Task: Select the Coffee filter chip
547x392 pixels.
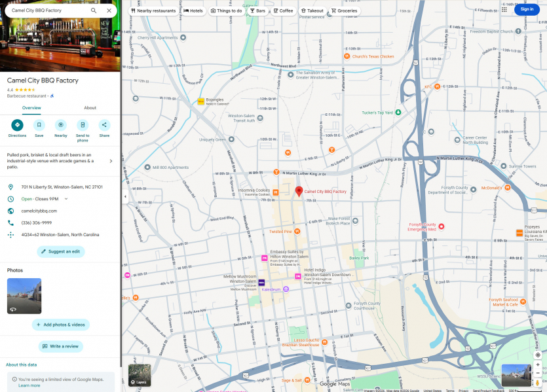Action: pos(283,11)
